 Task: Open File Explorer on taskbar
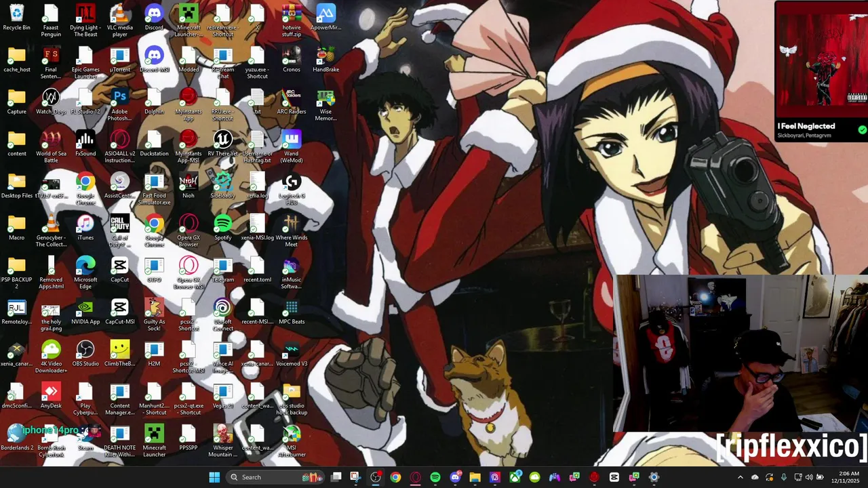(x=475, y=477)
